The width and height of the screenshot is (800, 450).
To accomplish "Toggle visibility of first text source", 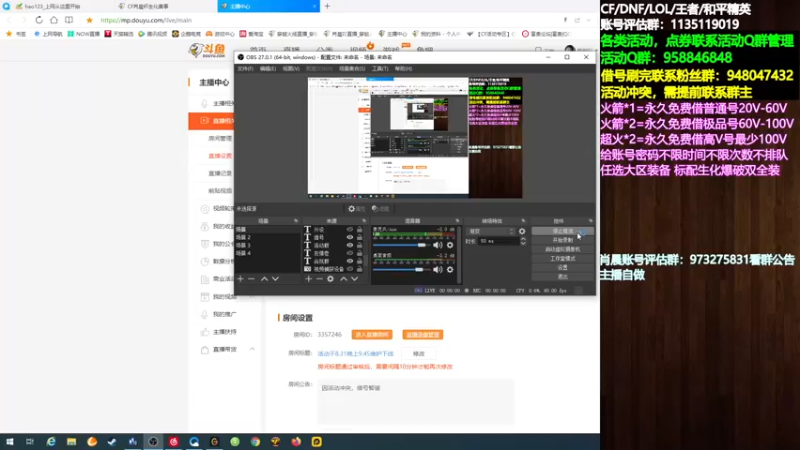I will coord(349,230).
